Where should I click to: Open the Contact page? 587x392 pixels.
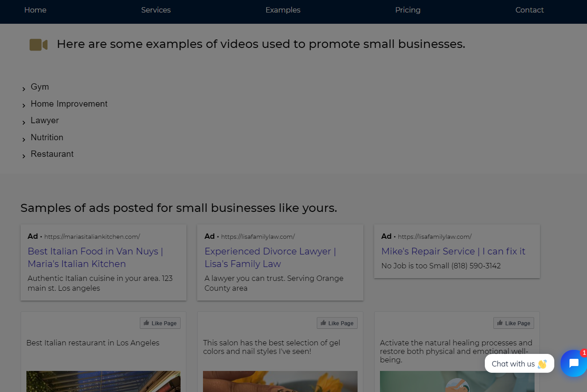tap(530, 10)
